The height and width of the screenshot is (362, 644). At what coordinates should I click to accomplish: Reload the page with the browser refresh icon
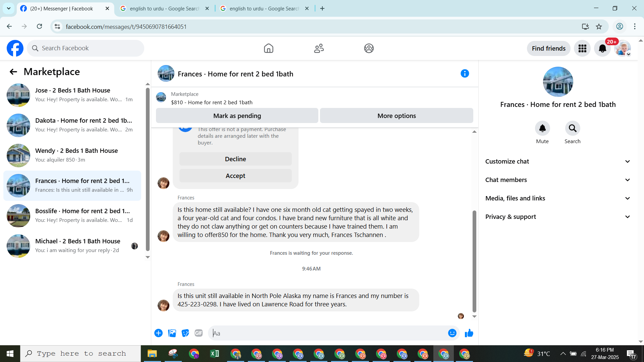click(40, 26)
